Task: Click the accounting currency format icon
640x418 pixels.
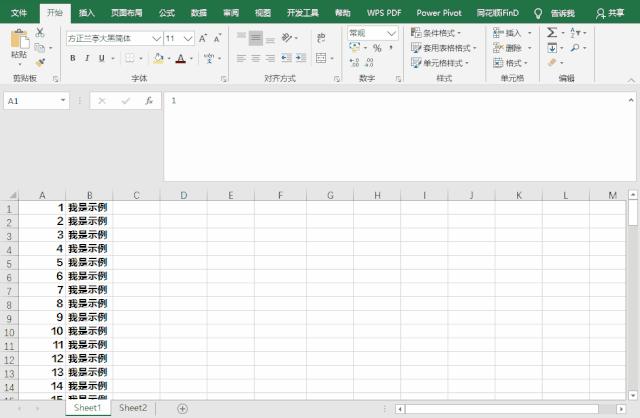Action: tap(355, 48)
